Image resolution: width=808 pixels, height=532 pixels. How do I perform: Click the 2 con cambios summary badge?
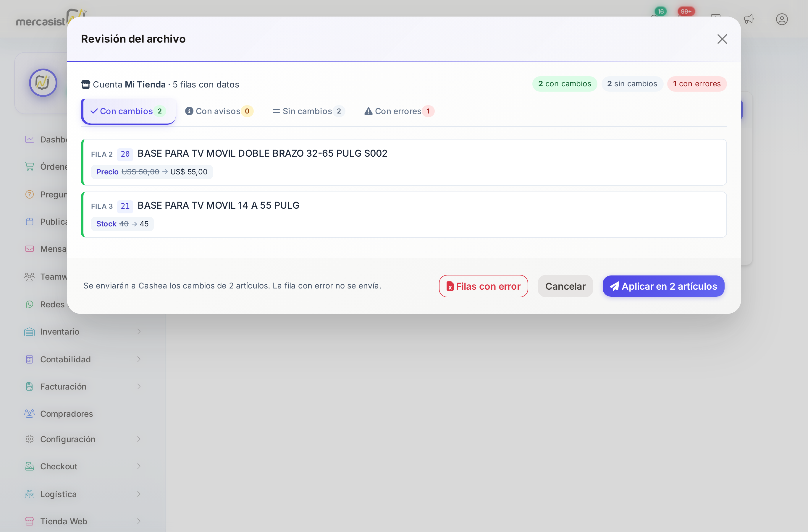pyautogui.click(x=565, y=84)
